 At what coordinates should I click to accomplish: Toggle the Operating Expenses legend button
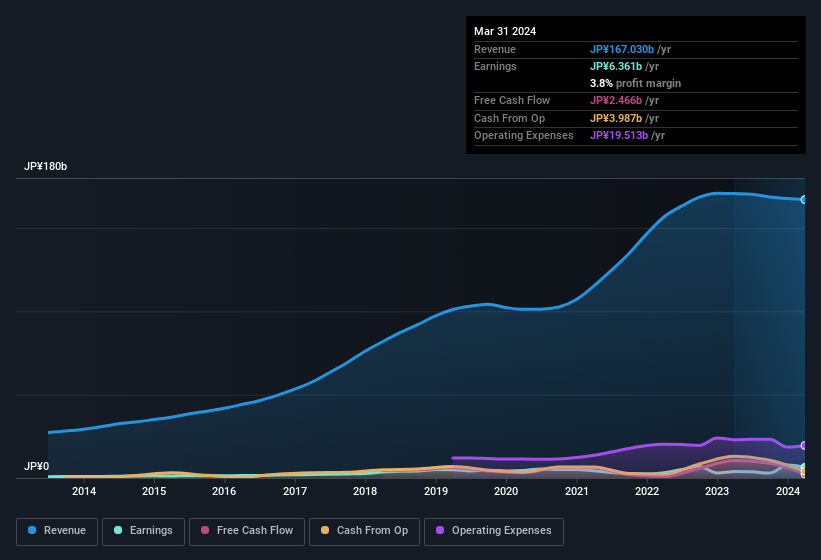[x=494, y=531]
